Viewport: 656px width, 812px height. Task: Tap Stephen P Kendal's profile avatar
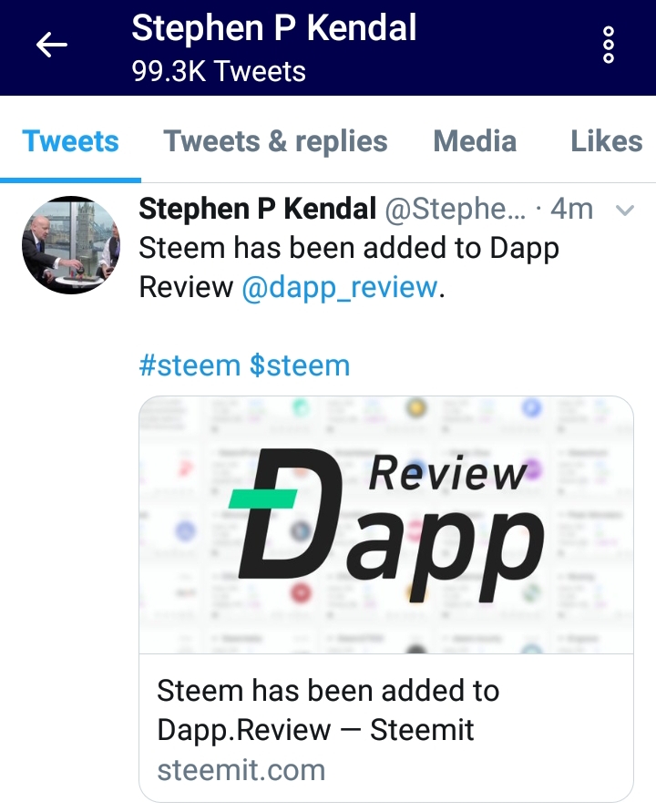[x=71, y=245]
